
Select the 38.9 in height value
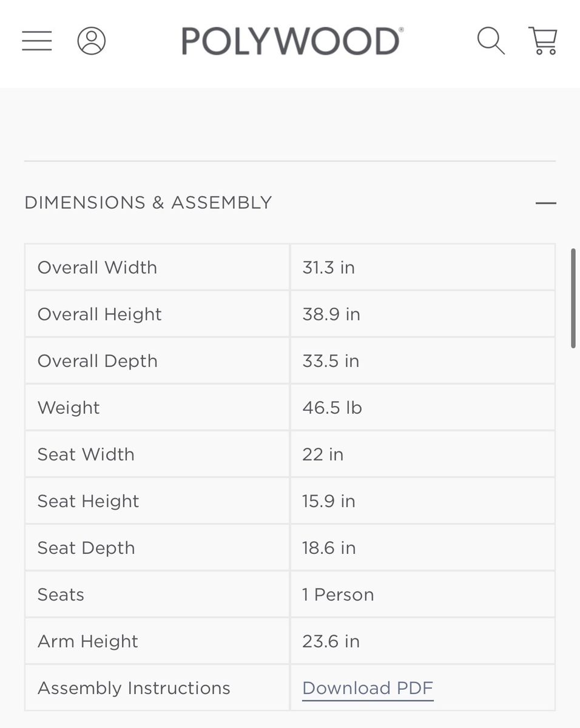pyautogui.click(x=331, y=314)
